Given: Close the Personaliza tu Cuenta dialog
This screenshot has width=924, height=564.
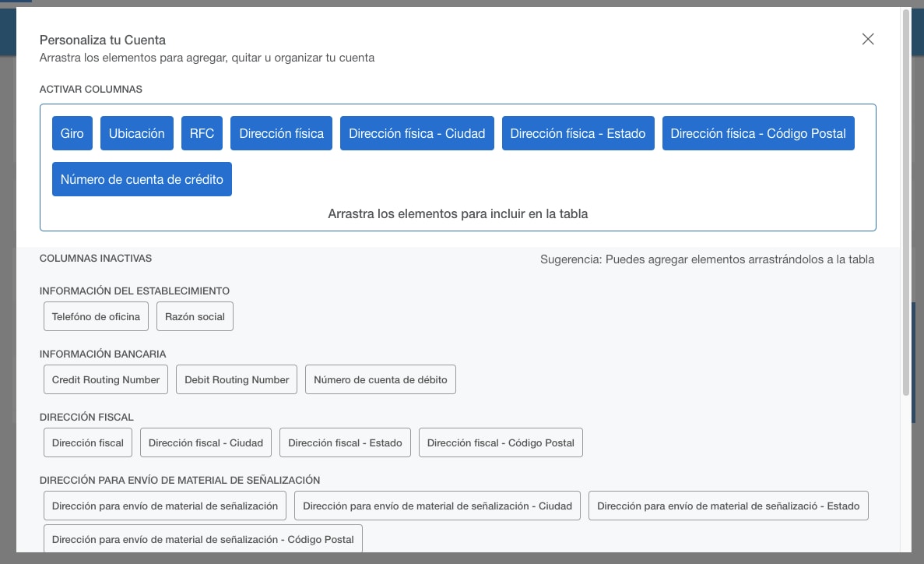Looking at the screenshot, I should click(867, 38).
